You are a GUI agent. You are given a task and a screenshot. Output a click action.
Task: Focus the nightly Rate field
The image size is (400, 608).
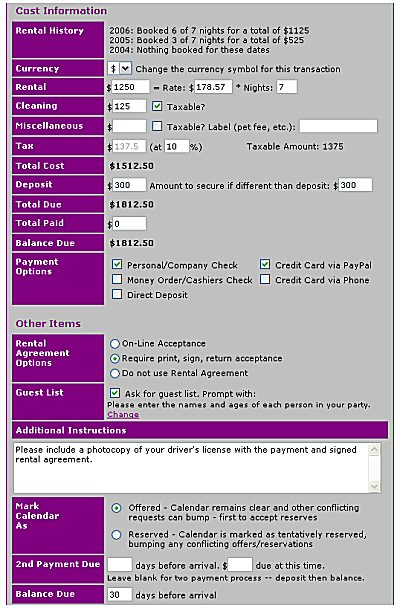213,87
